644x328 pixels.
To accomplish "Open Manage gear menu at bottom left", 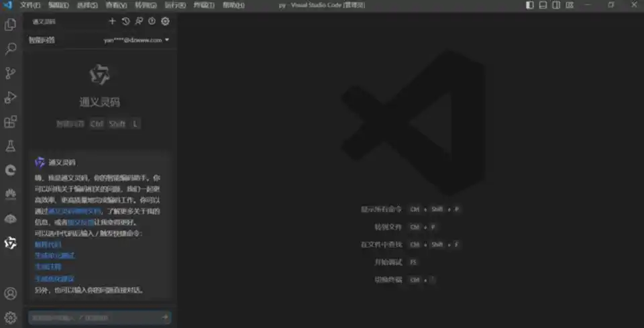I will pos(11,317).
